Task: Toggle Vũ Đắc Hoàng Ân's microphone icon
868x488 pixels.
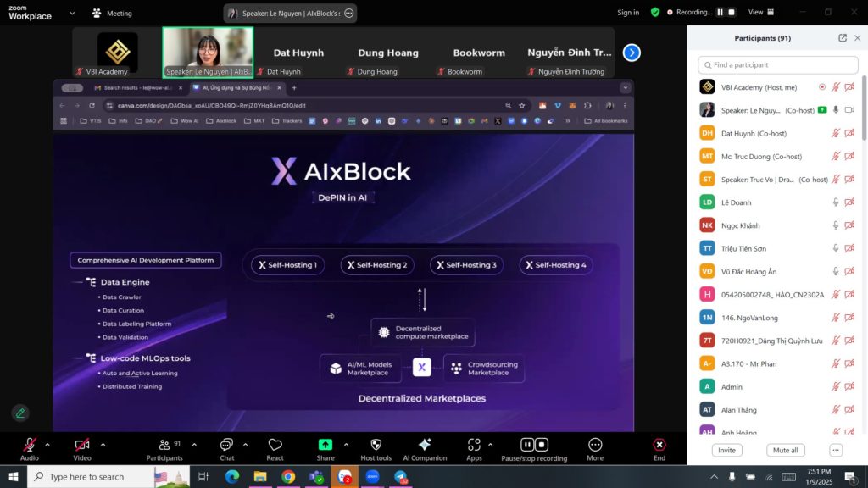Action: [x=836, y=271]
